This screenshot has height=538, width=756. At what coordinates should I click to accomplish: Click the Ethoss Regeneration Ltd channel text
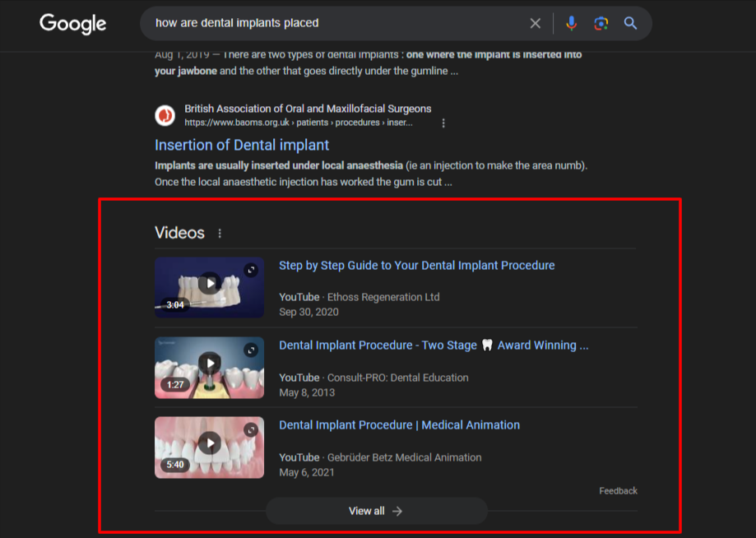pos(383,298)
